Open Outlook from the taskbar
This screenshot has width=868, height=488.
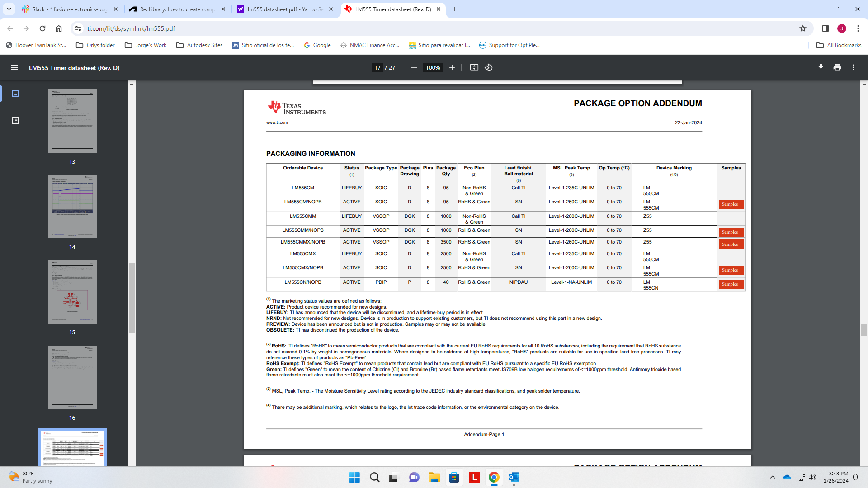tap(514, 477)
